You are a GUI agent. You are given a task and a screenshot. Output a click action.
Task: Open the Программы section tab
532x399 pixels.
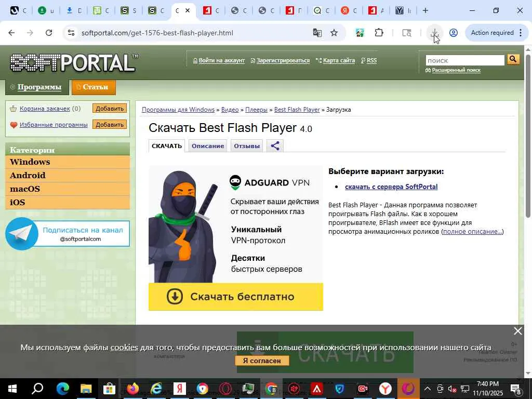click(x=37, y=87)
